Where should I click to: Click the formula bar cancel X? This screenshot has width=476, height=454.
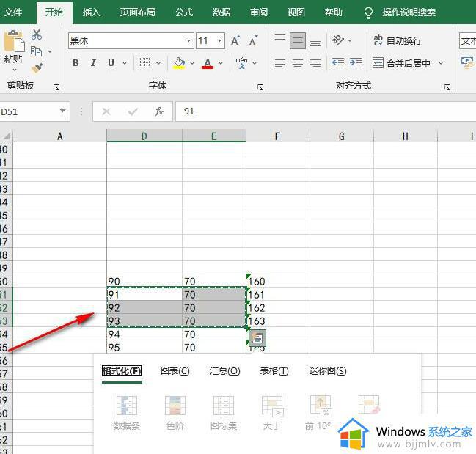[106, 111]
